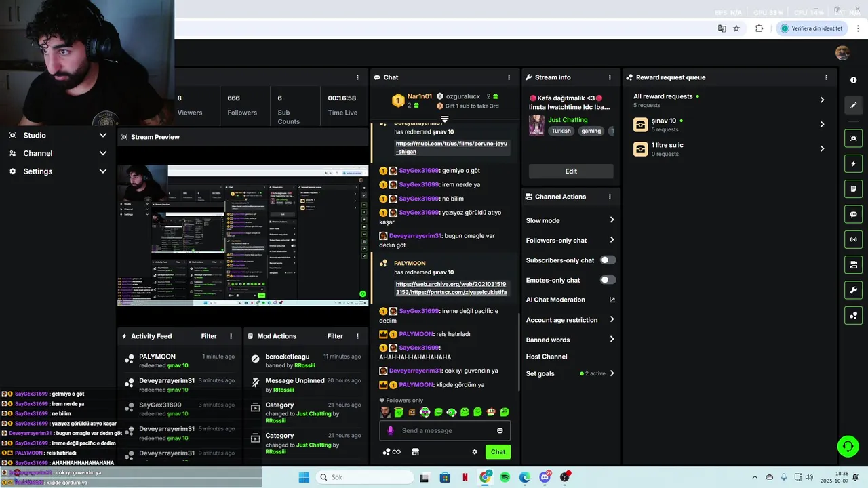Click the Send a message input field

pos(445,430)
